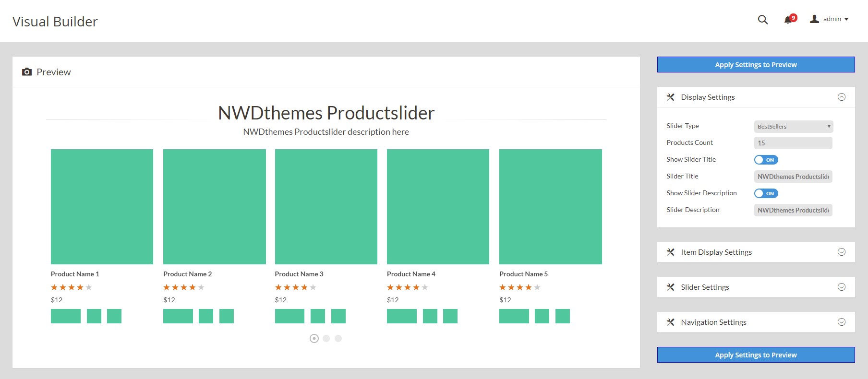This screenshot has width=868, height=379.
Task: Select the second slider pagination dot
Action: (x=326, y=339)
